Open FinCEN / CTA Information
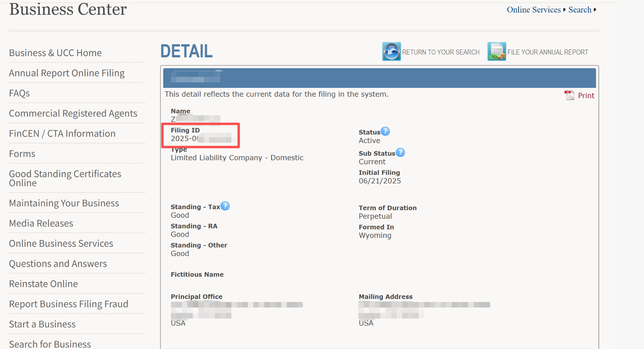 coord(62,133)
